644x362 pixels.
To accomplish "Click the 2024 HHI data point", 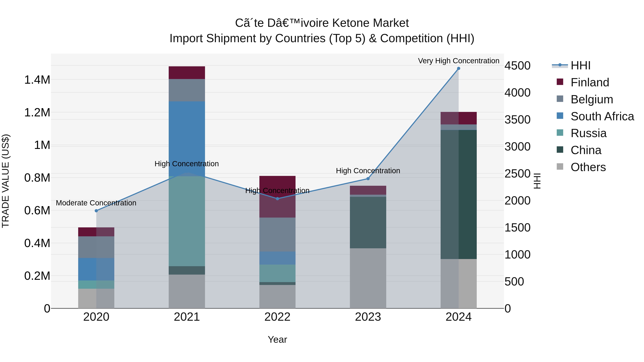I will [x=458, y=68].
